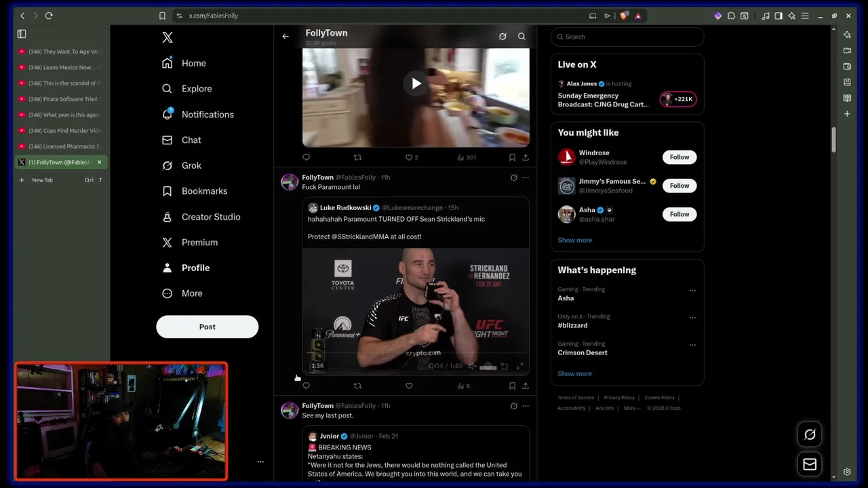The width and height of the screenshot is (868, 488).
Task: Open the @SStricklandMMA mention
Action: 360,237
